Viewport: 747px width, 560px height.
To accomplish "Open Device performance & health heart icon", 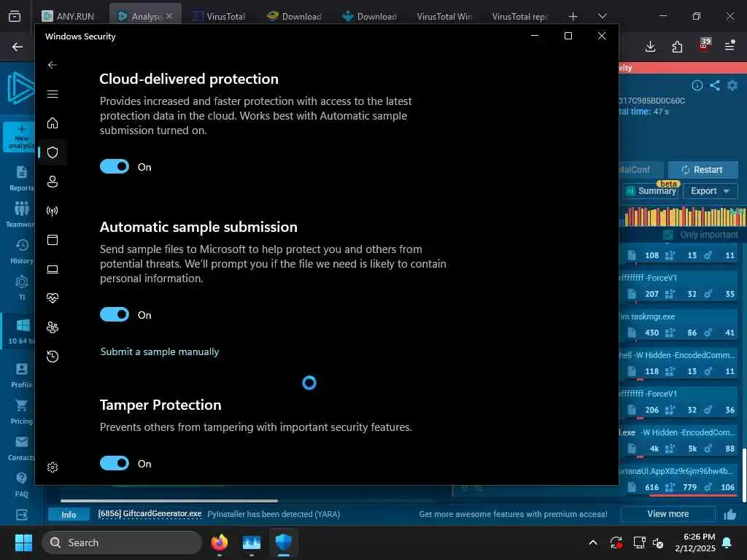I will [53, 298].
